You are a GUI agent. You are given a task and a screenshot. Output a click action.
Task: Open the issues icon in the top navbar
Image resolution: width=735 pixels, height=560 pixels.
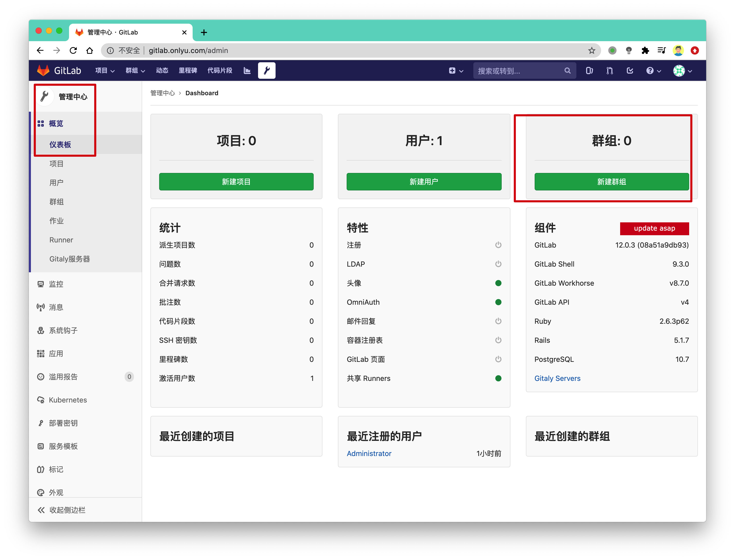tap(589, 70)
